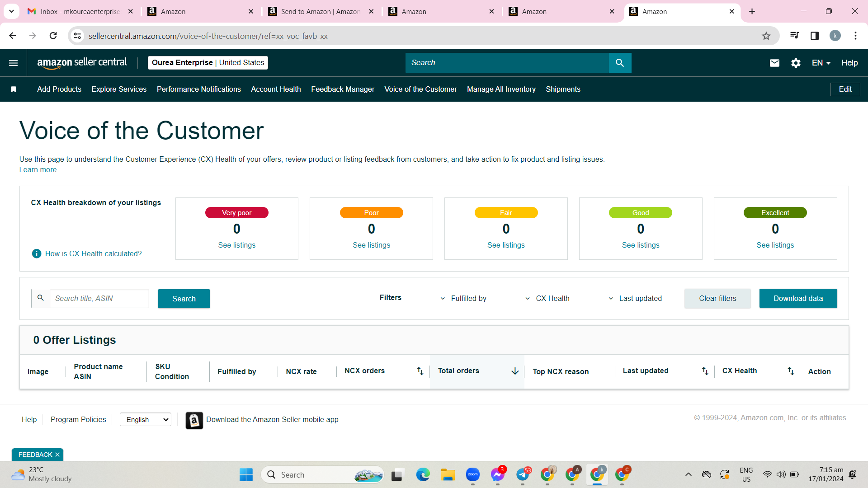Open How is CX Health calculated link

(94, 254)
